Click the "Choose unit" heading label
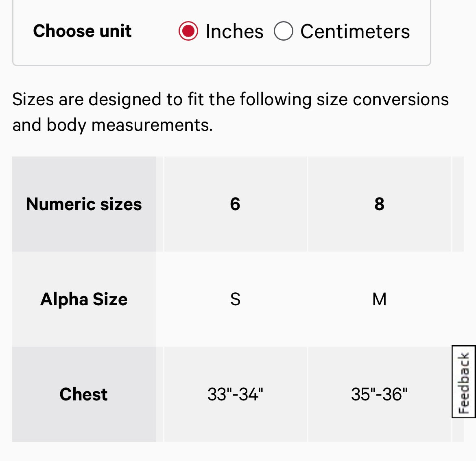 (x=82, y=31)
